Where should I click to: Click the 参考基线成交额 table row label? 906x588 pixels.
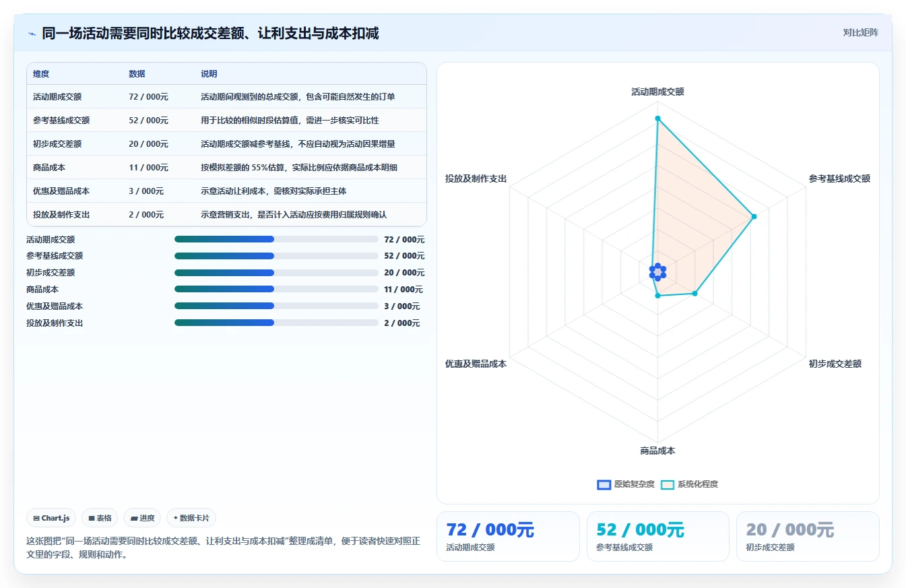(61, 121)
